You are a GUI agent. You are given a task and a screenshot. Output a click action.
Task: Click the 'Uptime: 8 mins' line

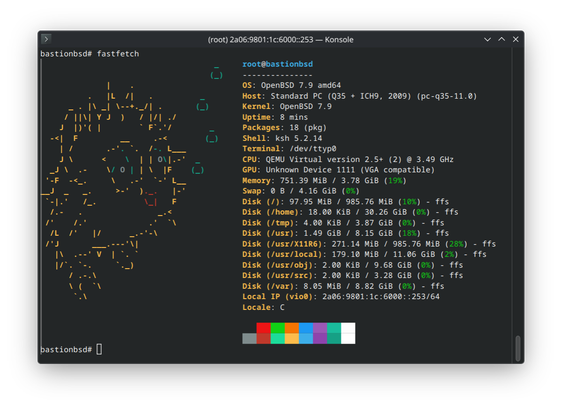click(x=275, y=117)
